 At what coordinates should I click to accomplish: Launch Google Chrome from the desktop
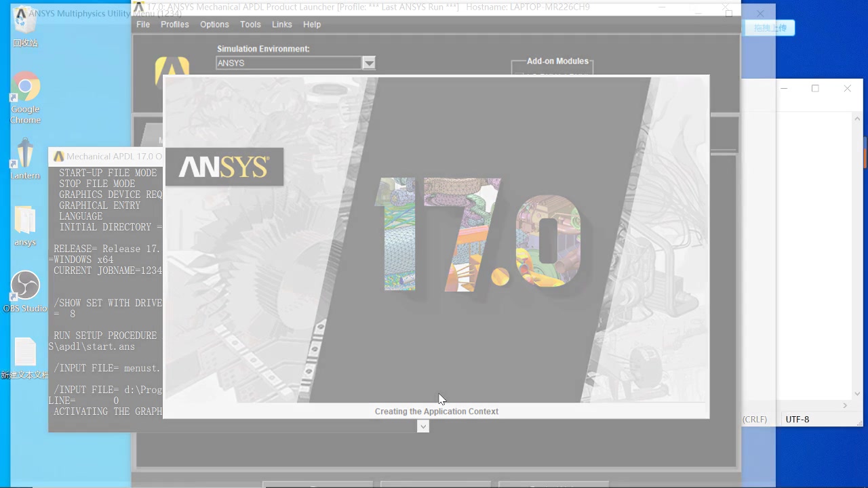25,98
